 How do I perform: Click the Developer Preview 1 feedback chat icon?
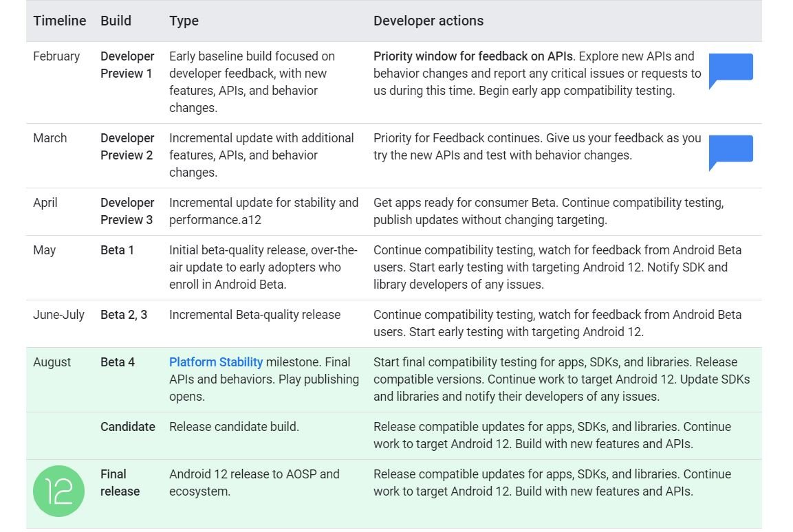[730, 69]
